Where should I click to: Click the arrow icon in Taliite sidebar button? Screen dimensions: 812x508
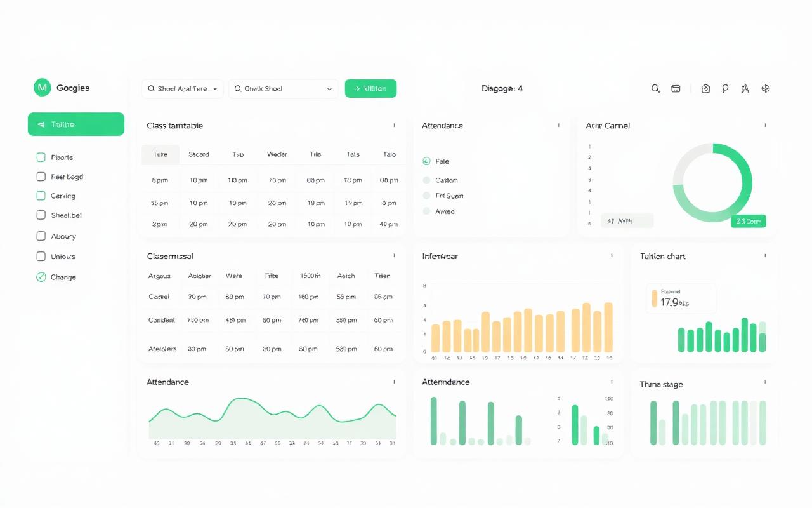tap(41, 124)
